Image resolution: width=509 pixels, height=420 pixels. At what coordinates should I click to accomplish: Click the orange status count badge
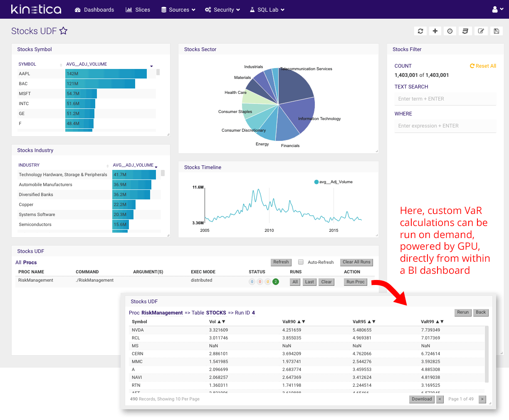click(x=268, y=282)
